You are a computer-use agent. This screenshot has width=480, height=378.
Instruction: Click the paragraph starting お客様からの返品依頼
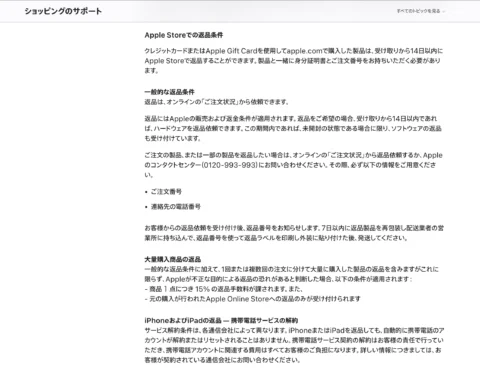294,233
